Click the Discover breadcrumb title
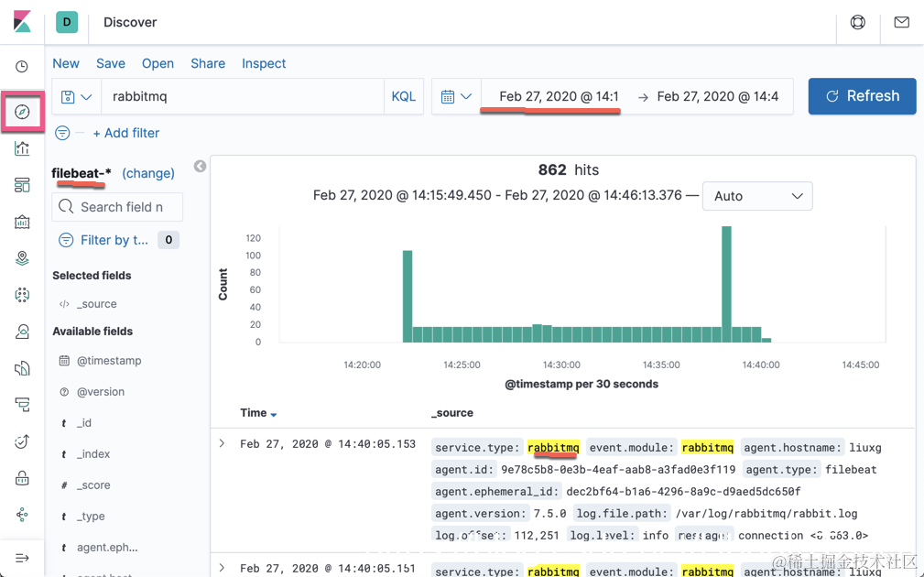 pyautogui.click(x=130, y=22)
